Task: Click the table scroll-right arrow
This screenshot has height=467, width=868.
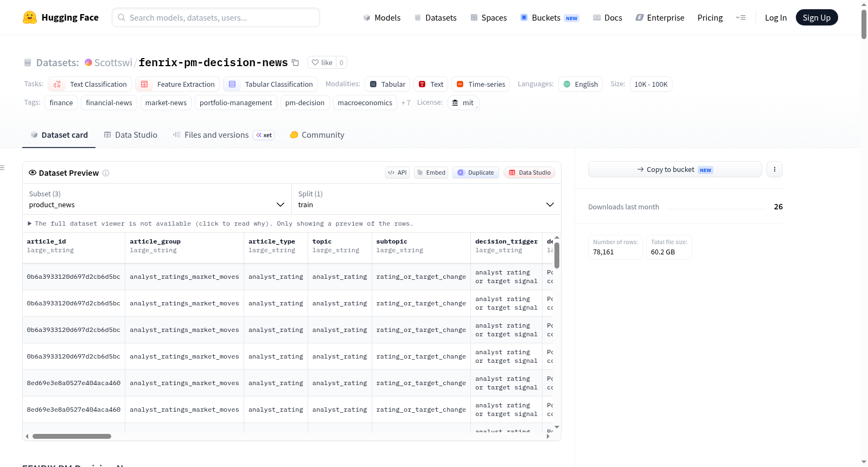Action: click(548, 436)
